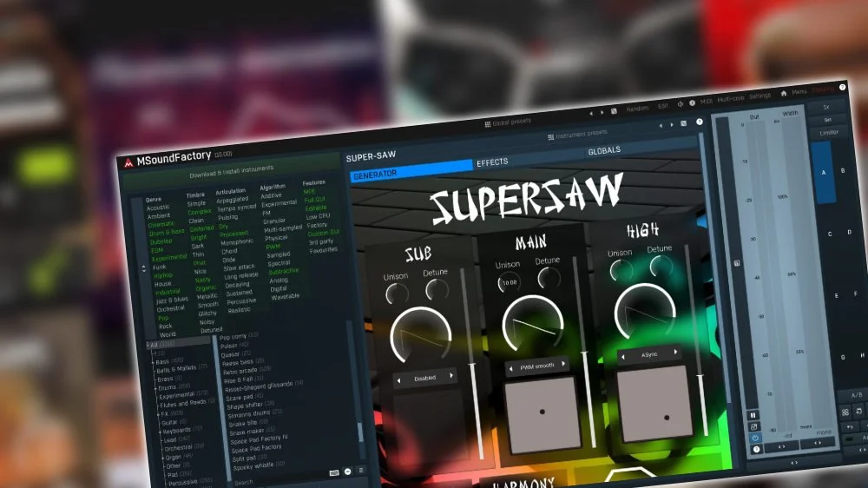868x488 pixels.
Task: Click the Random button
Action: tap(636, 109)
